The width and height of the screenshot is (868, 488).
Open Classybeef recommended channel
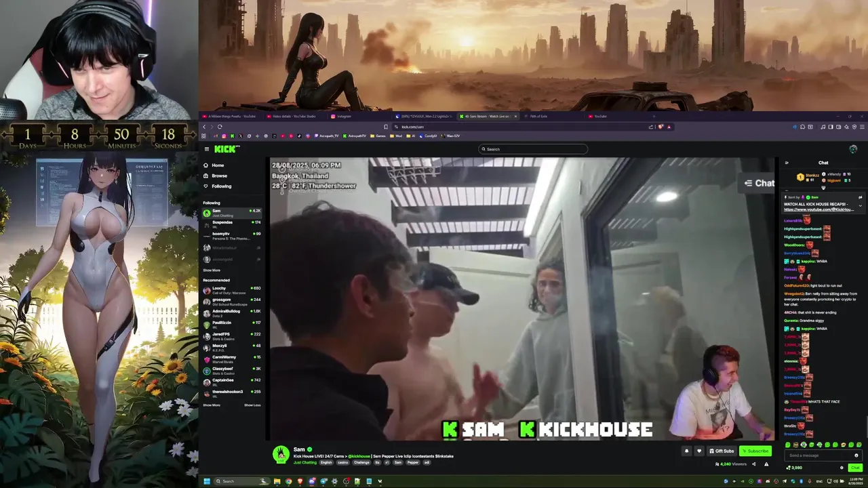[232, 370]
